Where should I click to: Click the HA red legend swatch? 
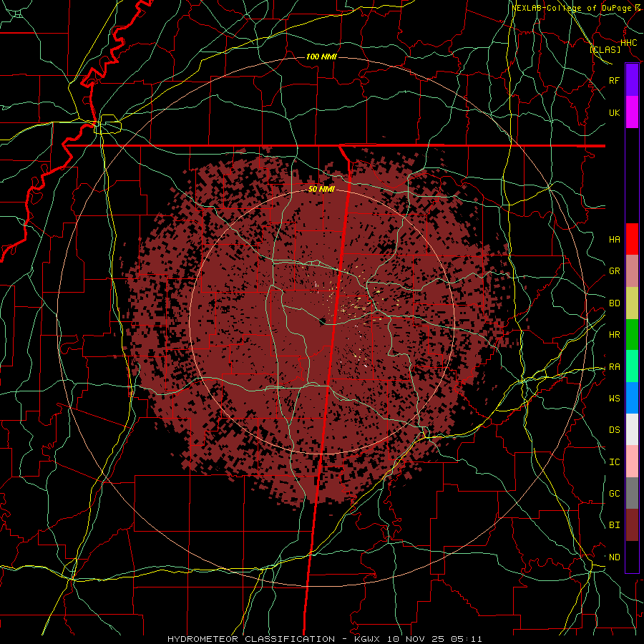click(632, 239)
